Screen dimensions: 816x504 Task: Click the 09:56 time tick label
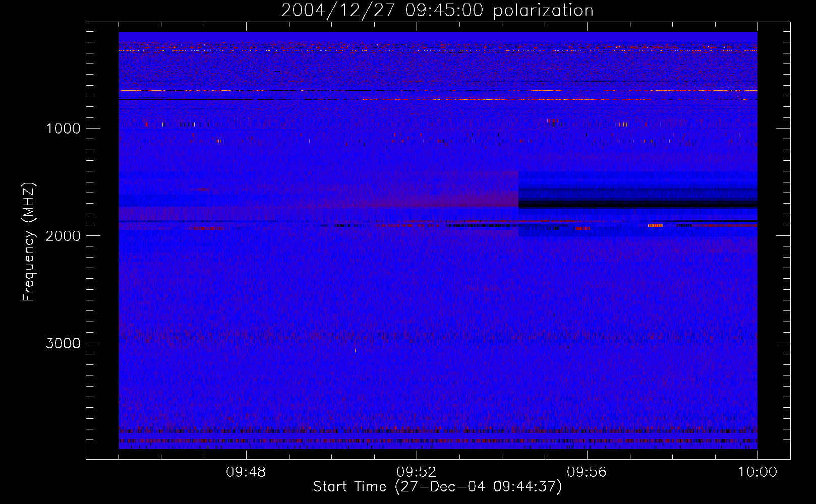click(x=587, y=472)
